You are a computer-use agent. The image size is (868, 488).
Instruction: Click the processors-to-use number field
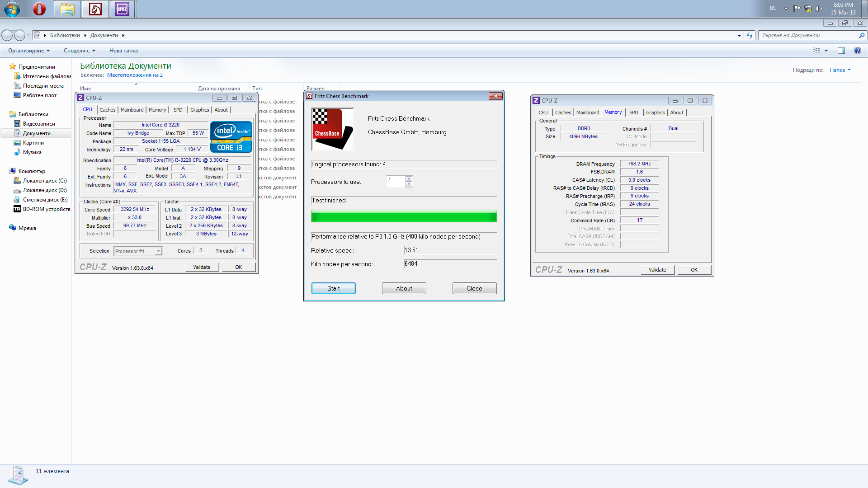[396, 181]
